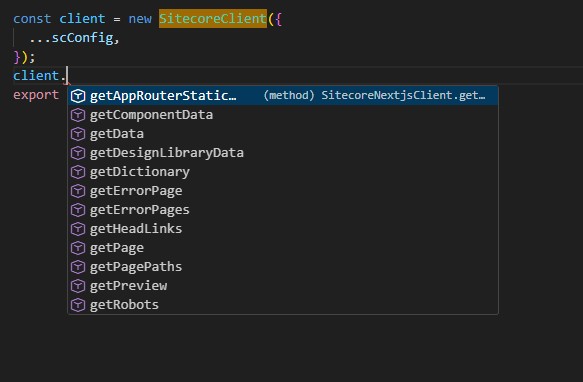The image size is (583, 382).
Task: Click method icon beside getRobots
Action: [78, 304]
